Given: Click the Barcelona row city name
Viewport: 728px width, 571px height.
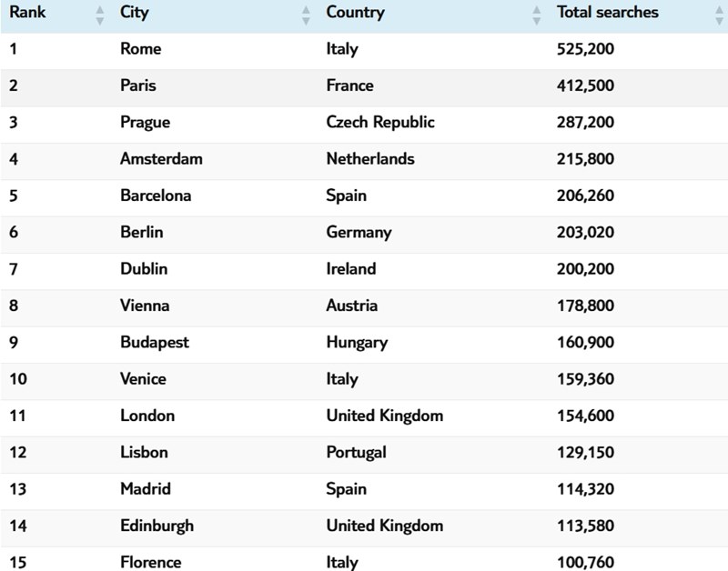Looking at the screenshot, I should (156, 195).
